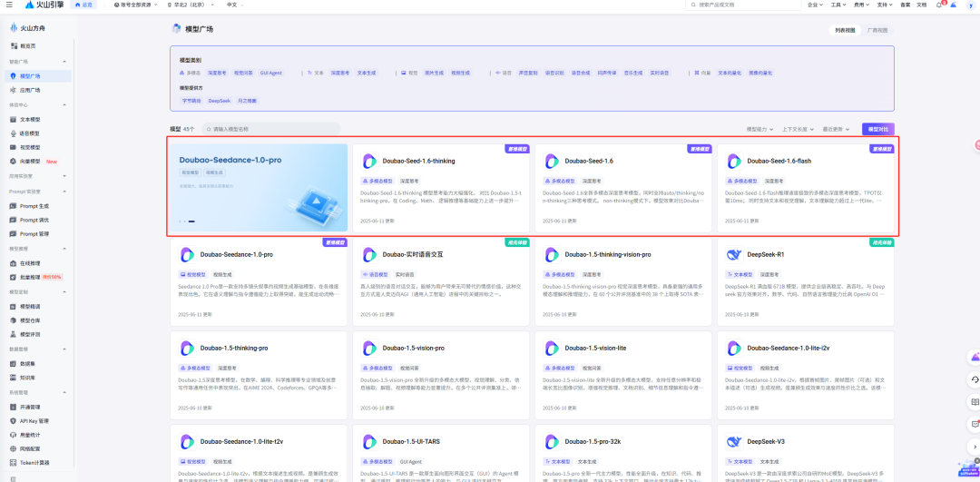Click the 文本模型 sidebar icon

pos(14,119)
